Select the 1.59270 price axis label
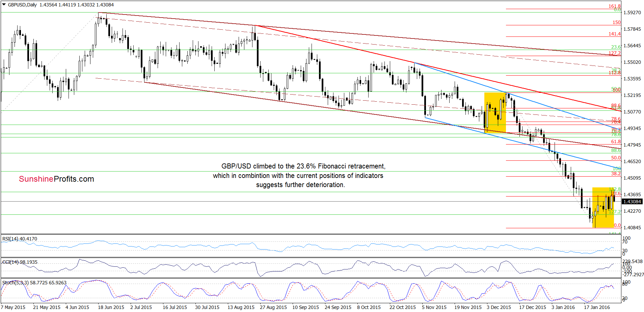The height and width of the screenshot is (312, 644). pos(632,12)
